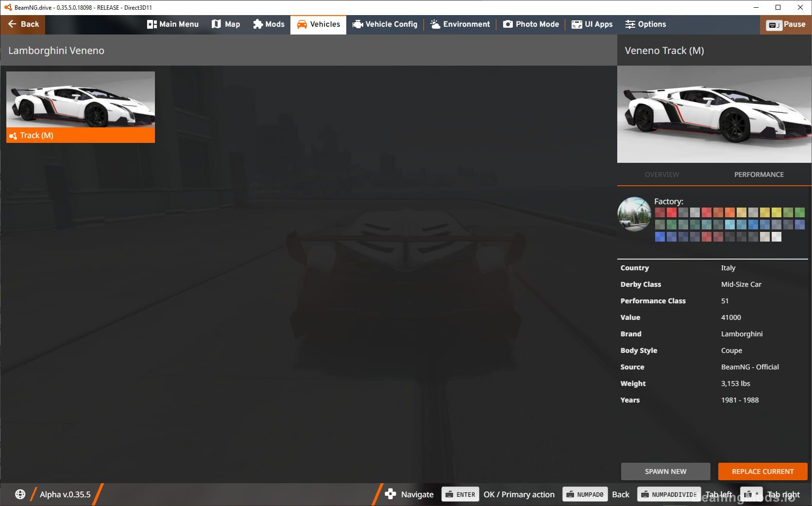Open the Main Menu
The width and height of the screenshot is (812, 506).
click(x=173, y=24)
